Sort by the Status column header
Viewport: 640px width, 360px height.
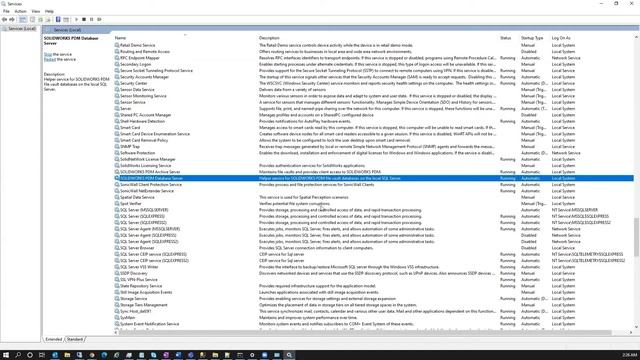(x=505, y=38)
